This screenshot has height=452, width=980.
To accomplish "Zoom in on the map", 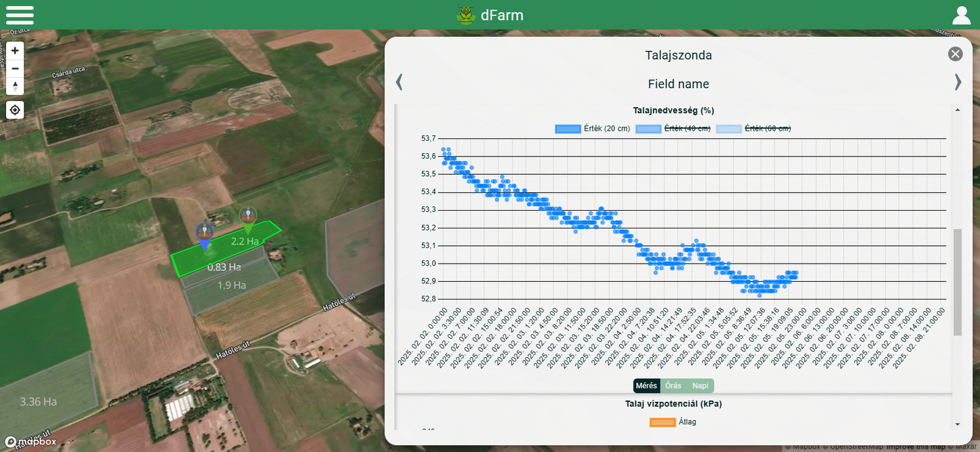I will [15, 51].
